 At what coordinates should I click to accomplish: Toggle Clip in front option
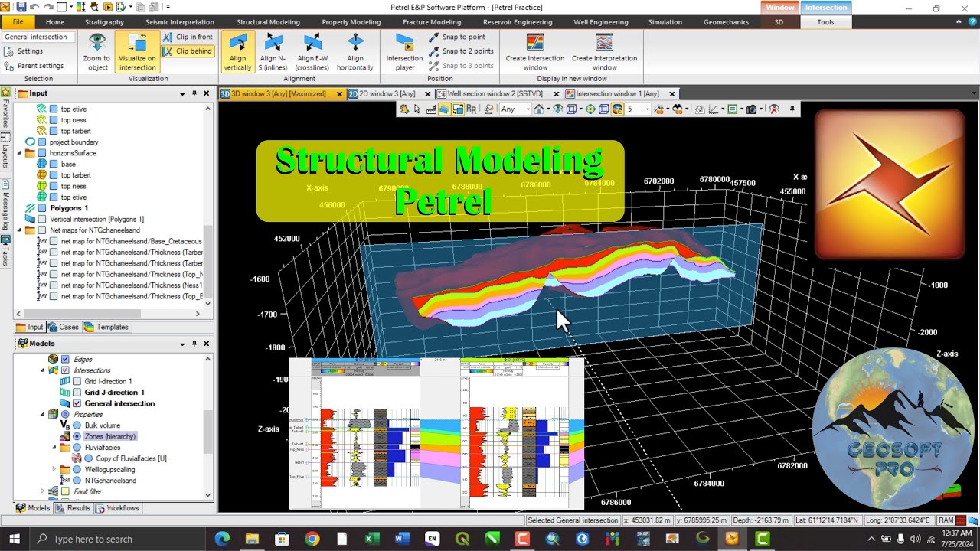[188, 37]
